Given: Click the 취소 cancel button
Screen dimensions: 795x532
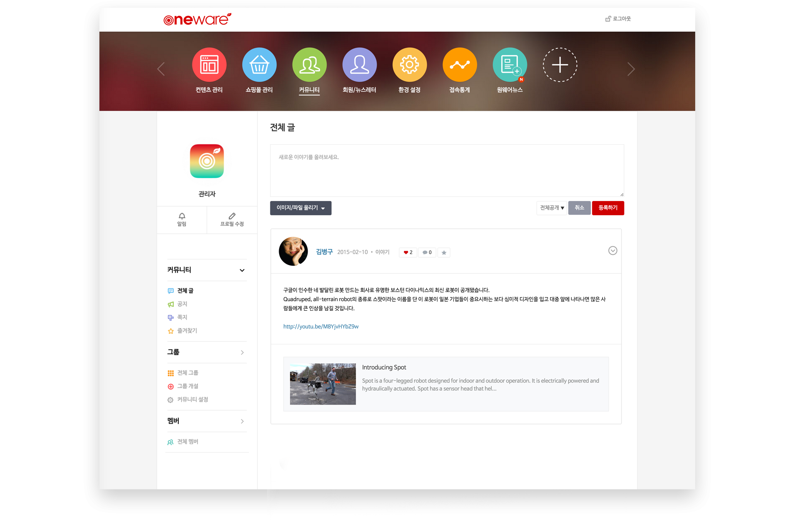Looking at the screenshot, I should 579,208.
